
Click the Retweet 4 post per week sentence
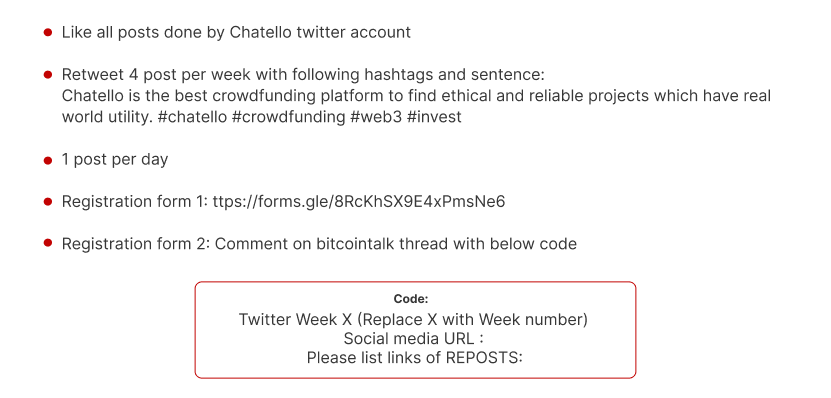click(x=303, y=75)
